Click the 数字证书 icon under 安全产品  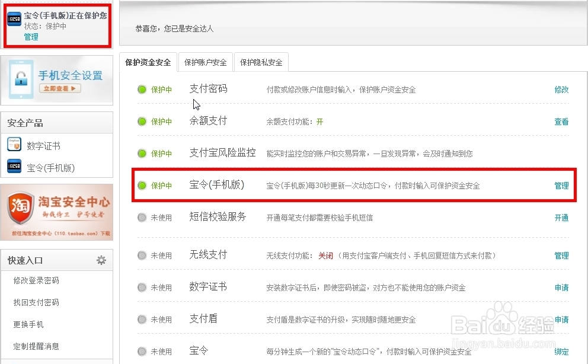(x=14, y=144)
